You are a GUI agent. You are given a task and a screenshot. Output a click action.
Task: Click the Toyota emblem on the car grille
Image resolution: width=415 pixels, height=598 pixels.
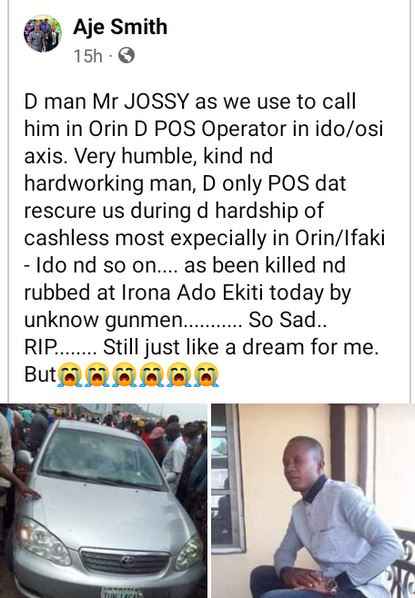click(x=127, y=561)
